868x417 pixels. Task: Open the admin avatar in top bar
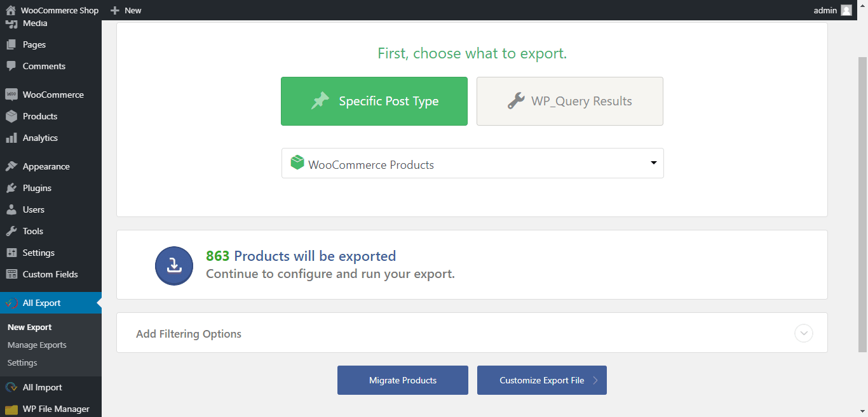pos(846,10)
